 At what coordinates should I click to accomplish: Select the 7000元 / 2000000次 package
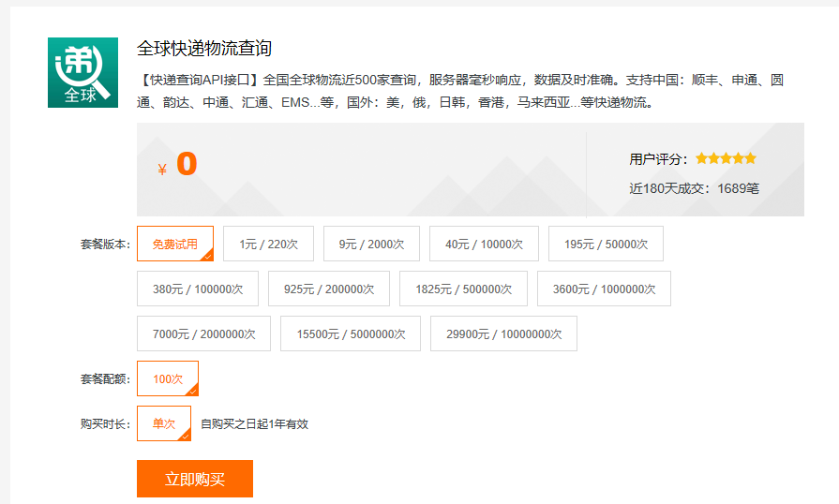(x=203, y=334)
